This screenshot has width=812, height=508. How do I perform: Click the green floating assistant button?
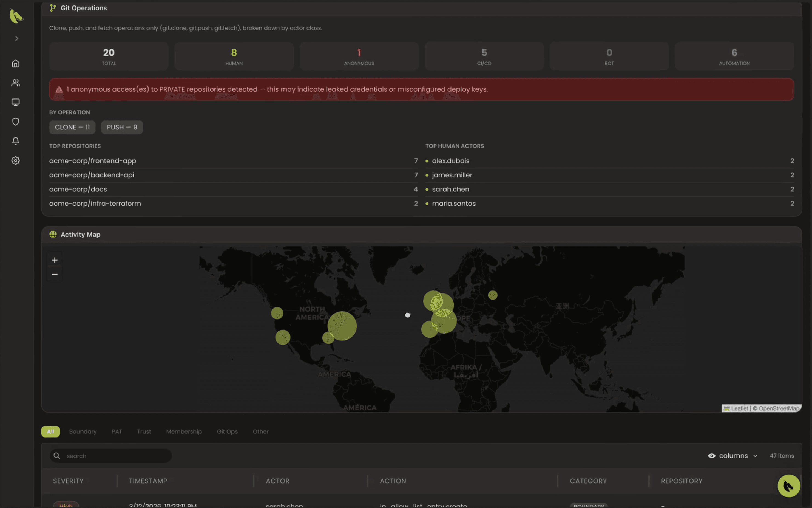point(788,486)
